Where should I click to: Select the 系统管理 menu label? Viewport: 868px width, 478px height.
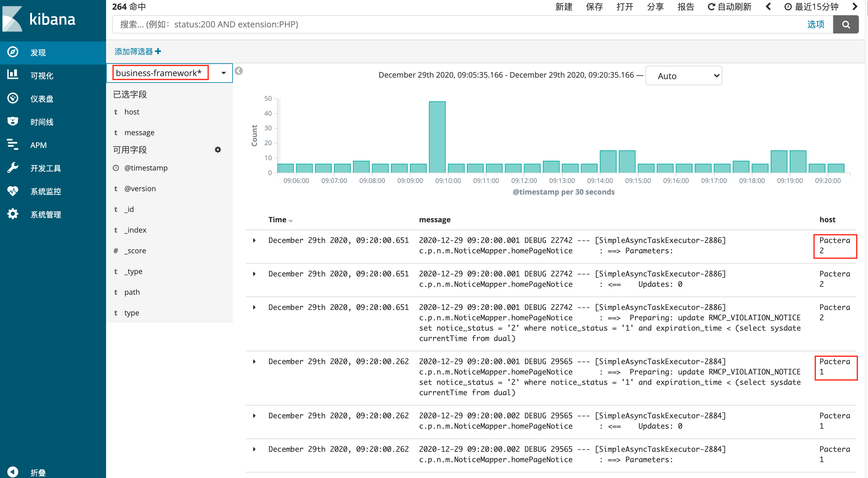coord(46,214)
